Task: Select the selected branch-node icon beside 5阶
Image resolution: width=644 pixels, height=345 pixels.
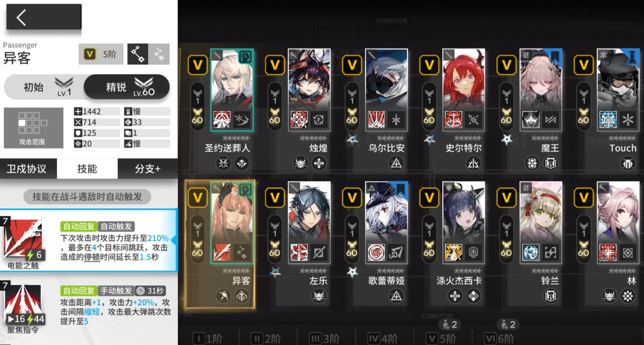Action: [137, 54]
